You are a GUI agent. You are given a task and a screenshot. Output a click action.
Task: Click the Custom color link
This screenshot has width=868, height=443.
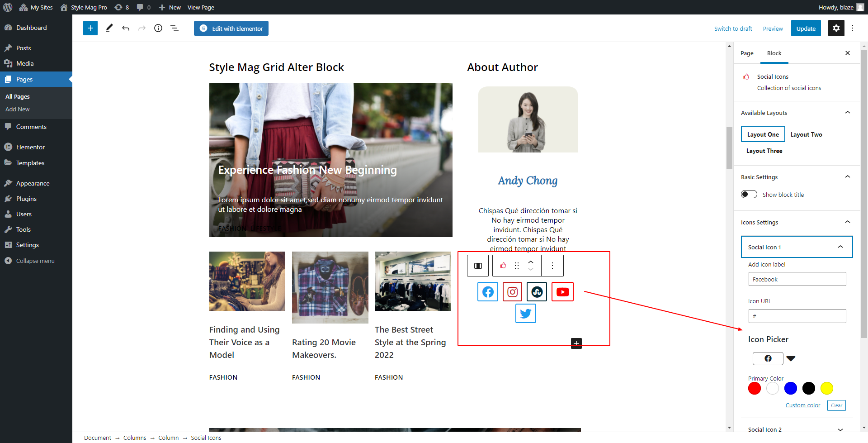click(x=802, y=405)
